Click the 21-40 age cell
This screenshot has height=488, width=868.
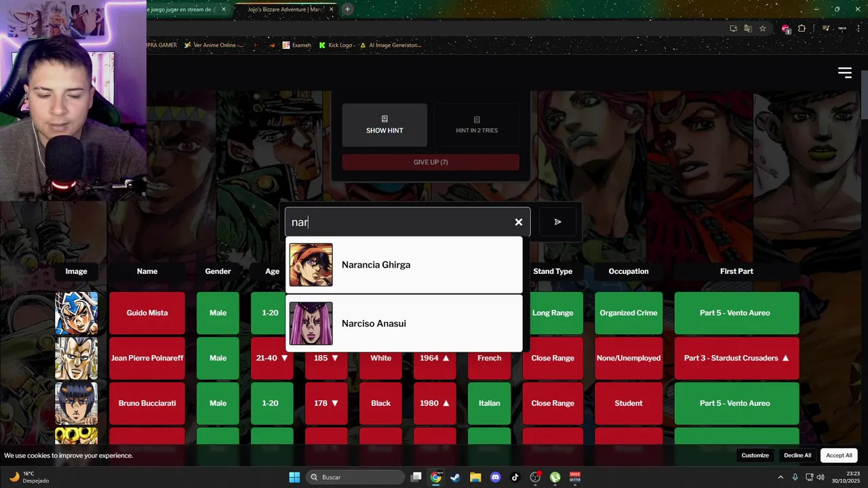coord(272,358)
